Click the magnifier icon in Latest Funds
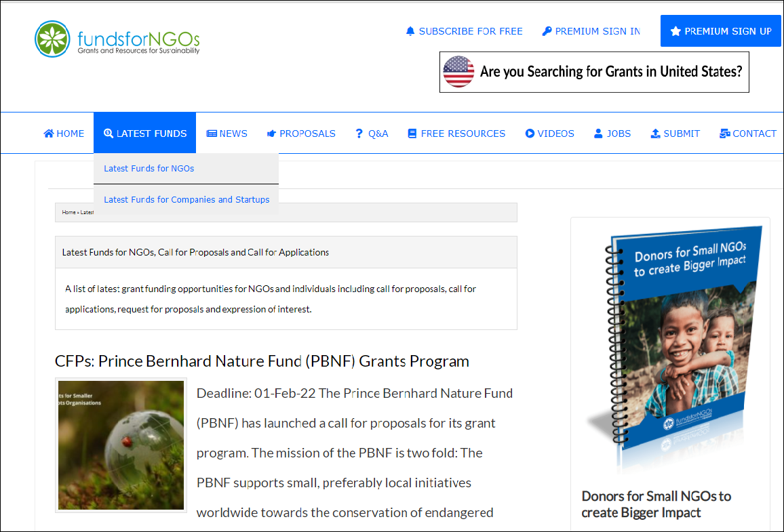 pyautogui.click(x=109, y=134)
